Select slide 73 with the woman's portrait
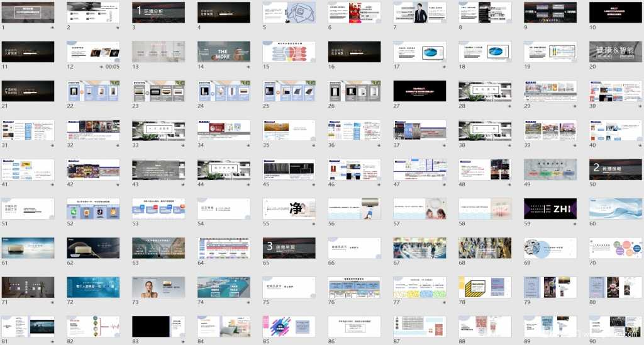644x345 pixels. pyautogui.click(x=158, y=287)
